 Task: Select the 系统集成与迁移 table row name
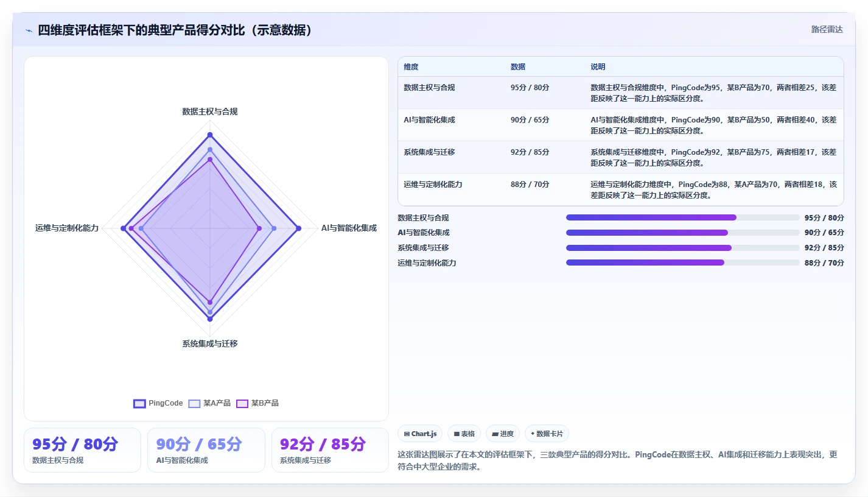coord(429,152)
